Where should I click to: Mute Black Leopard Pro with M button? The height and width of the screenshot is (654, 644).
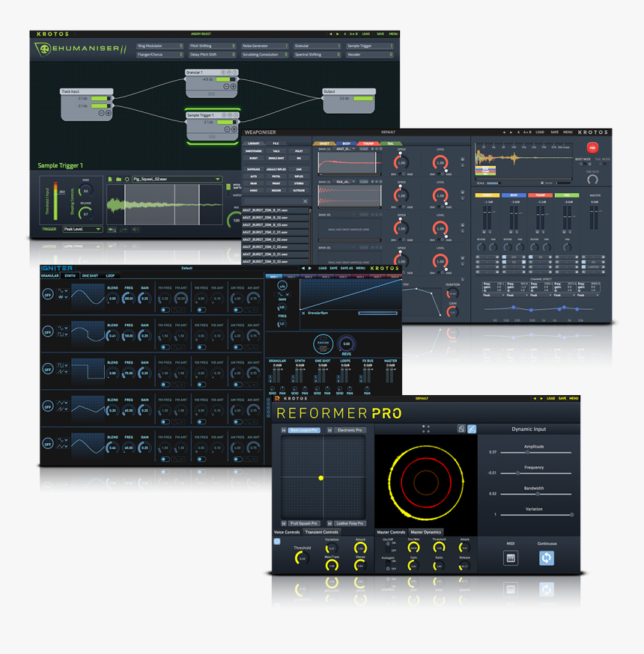pyautogui.click(x=284, y=430)
